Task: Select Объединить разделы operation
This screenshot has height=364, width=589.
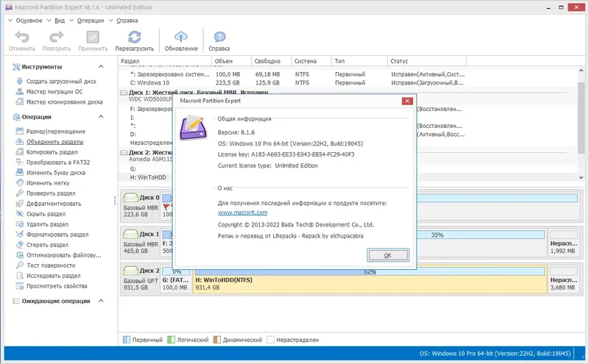Action: 54,142
